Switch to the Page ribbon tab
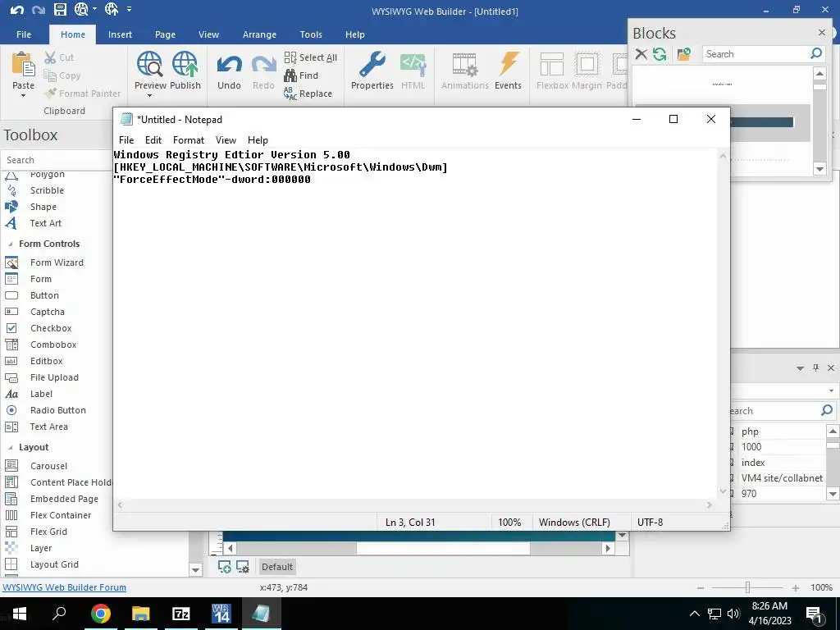The width and height of the screenshot is (840, 630). tap(165, 34)
